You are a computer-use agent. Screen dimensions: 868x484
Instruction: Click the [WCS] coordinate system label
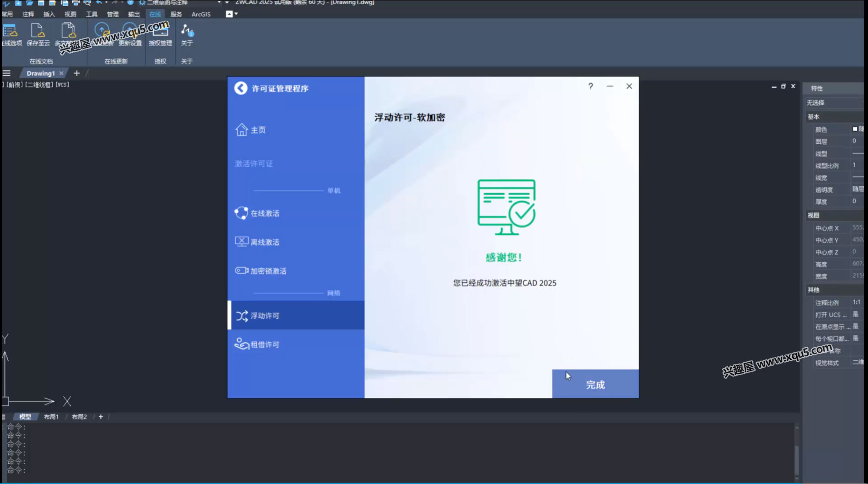[62, 84]
